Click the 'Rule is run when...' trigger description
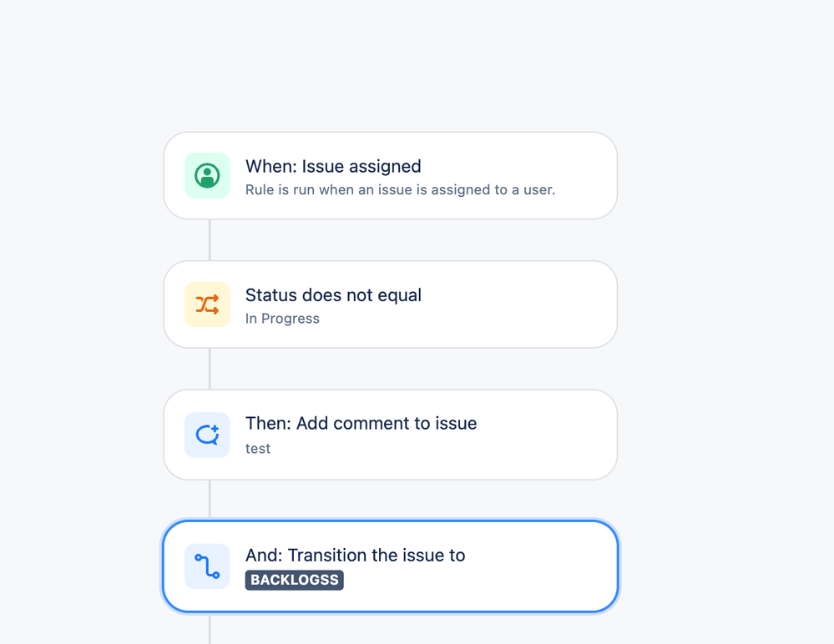The image size is (834, 644). (x=400, y=190)
